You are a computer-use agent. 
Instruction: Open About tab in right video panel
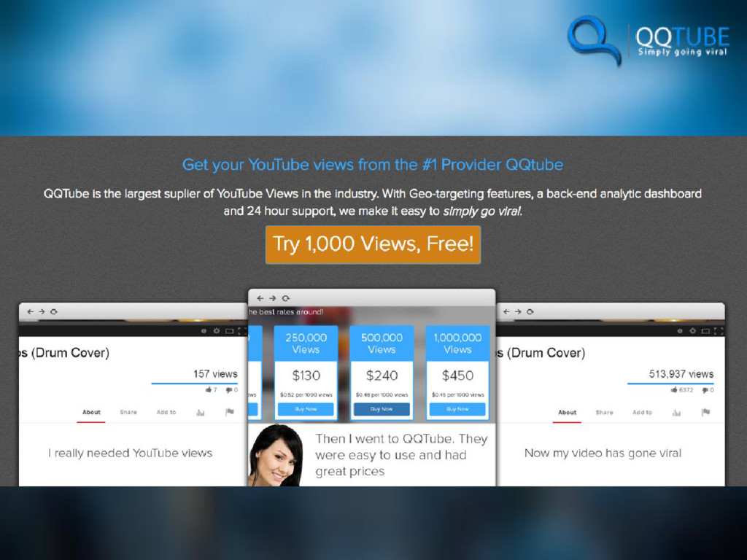click(x=567, y=413)
